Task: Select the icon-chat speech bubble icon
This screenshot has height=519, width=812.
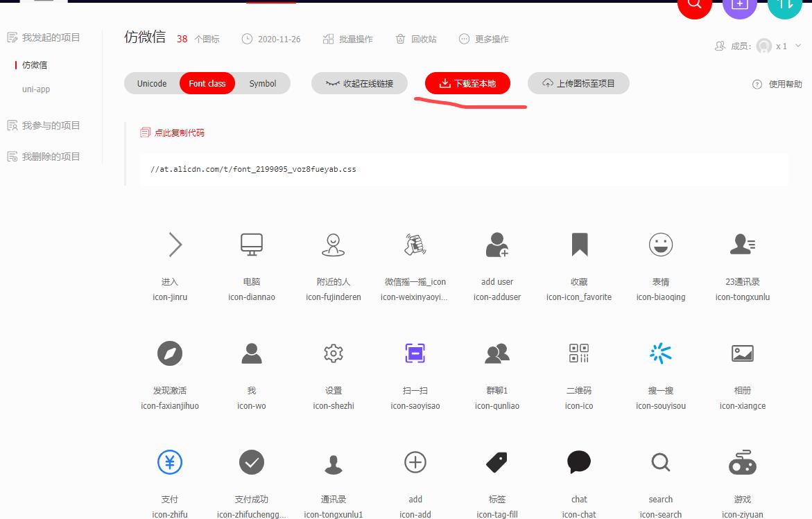Action: (x=579, y=462)
